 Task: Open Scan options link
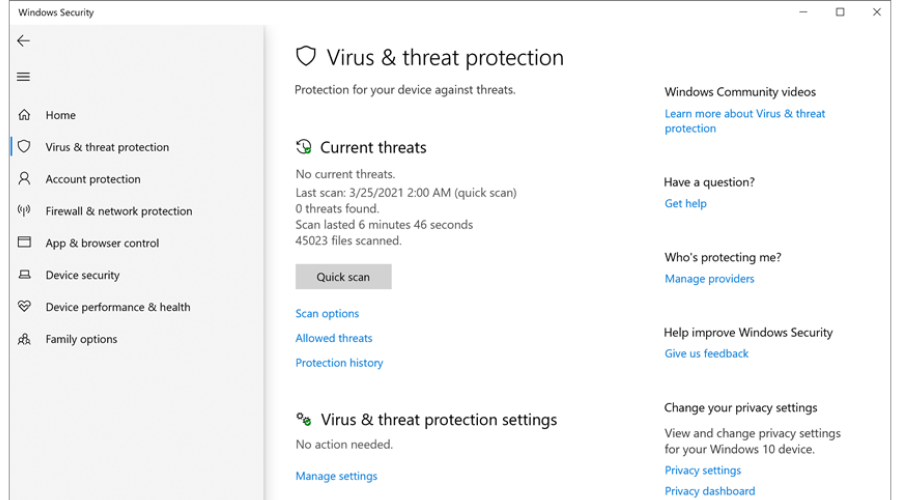coord(327,313)
